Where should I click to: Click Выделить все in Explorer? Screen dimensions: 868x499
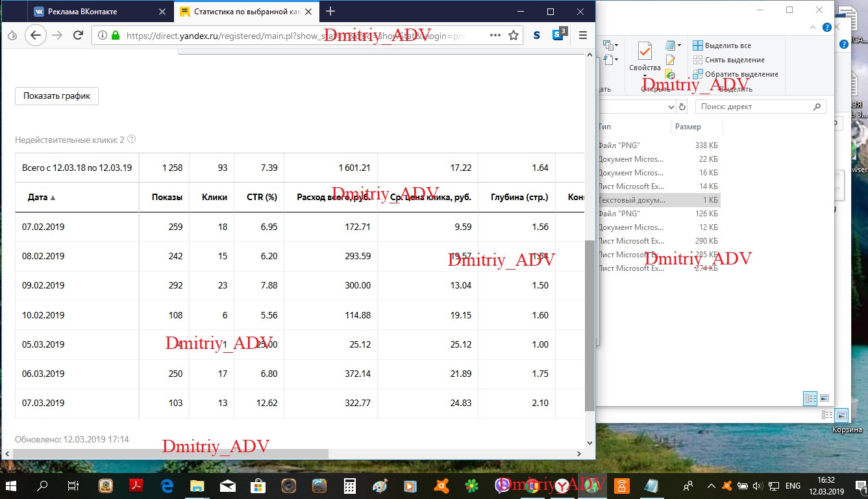click(x=721, y=45)
